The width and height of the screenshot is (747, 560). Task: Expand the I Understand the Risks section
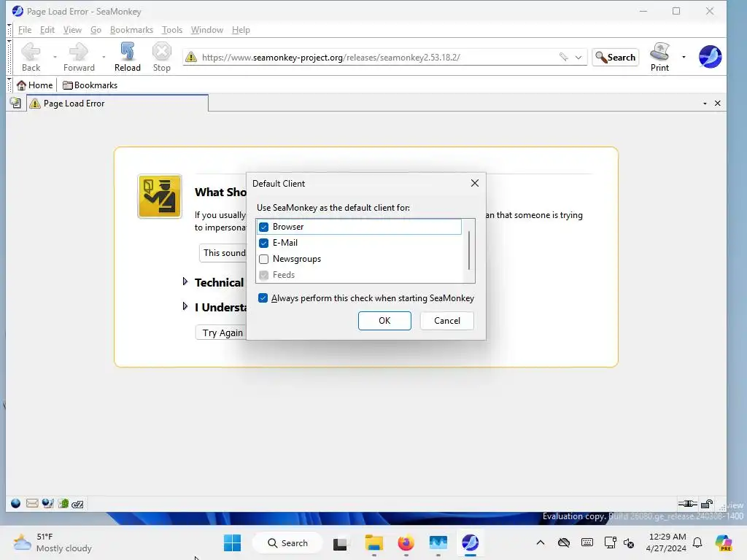(185, 306)
